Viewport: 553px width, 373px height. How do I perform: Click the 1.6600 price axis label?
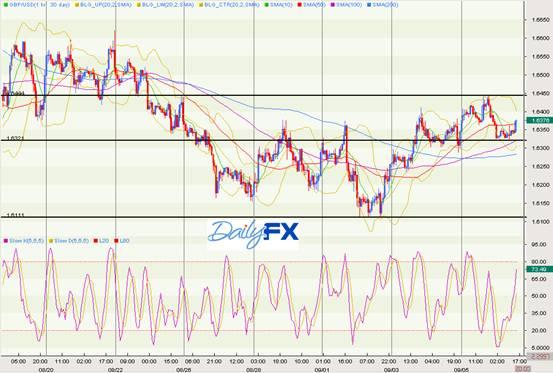(540, 38)
